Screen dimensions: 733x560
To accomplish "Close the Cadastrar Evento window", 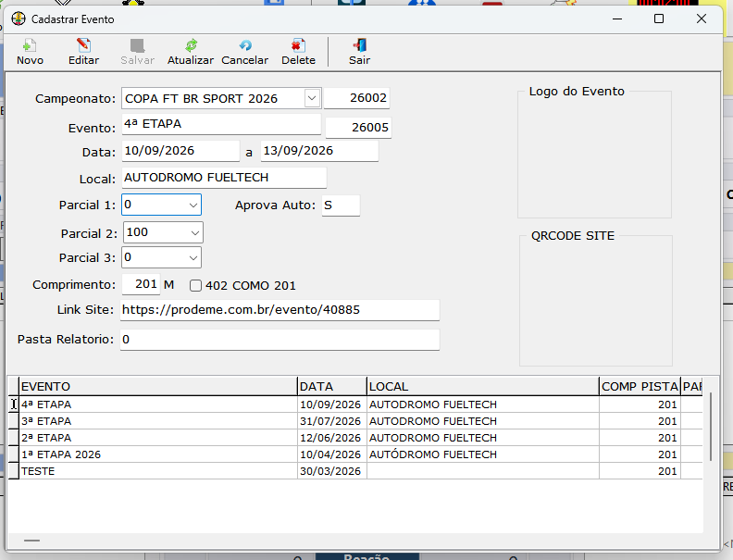I will 702,19.
